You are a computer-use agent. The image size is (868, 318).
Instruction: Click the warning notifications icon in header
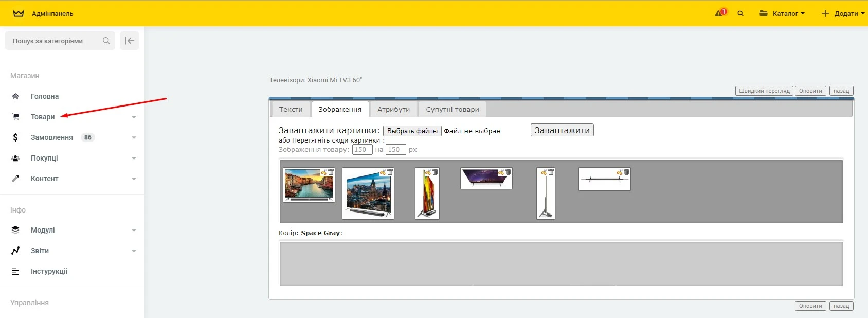(x=719, y=13)
